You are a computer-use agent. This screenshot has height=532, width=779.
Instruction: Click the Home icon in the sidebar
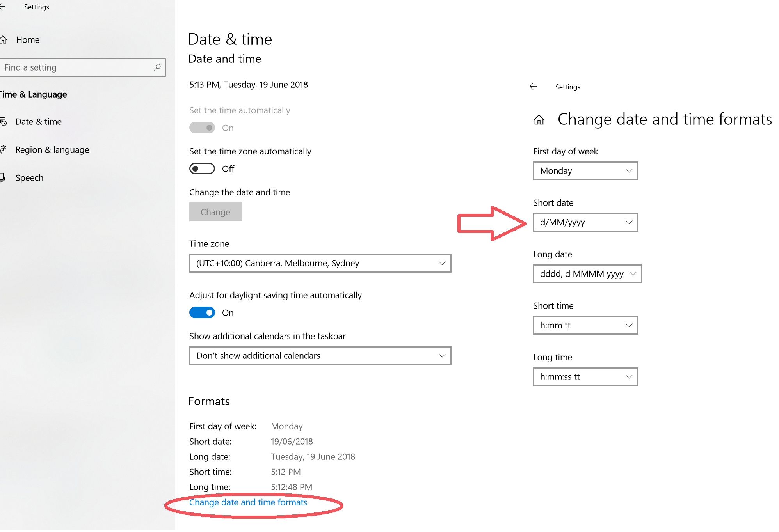click(x=4, y=39)
